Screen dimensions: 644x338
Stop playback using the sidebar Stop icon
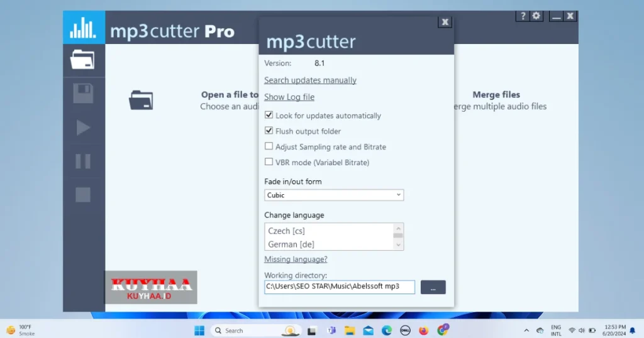[83, 195]
